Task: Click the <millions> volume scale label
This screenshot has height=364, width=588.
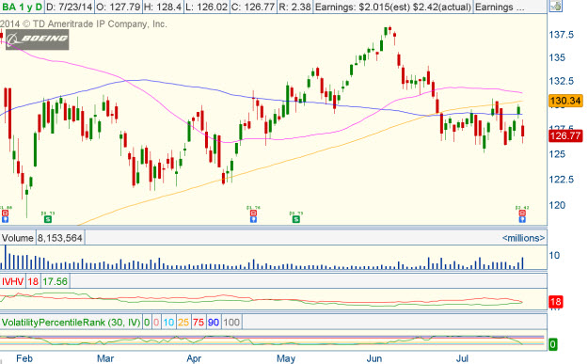Action: 523,238
